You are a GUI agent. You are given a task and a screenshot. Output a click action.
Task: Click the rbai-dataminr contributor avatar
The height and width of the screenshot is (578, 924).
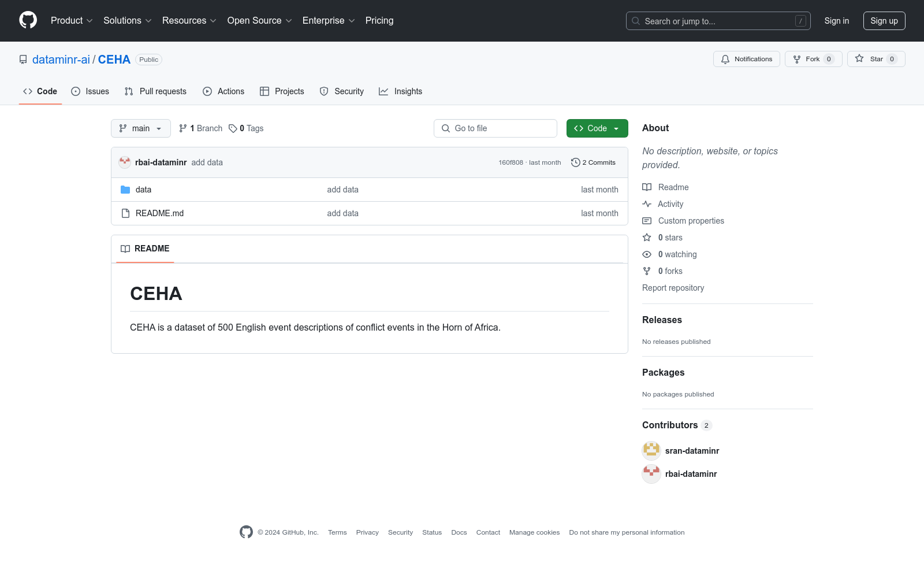pyautogui.click(x=651, y=474)
